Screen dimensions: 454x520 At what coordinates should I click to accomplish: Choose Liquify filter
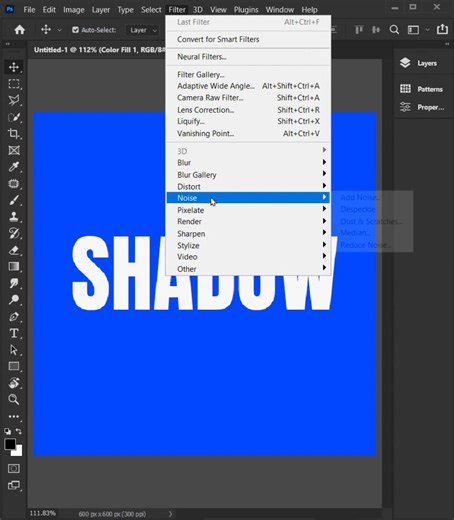pos(248,121)
